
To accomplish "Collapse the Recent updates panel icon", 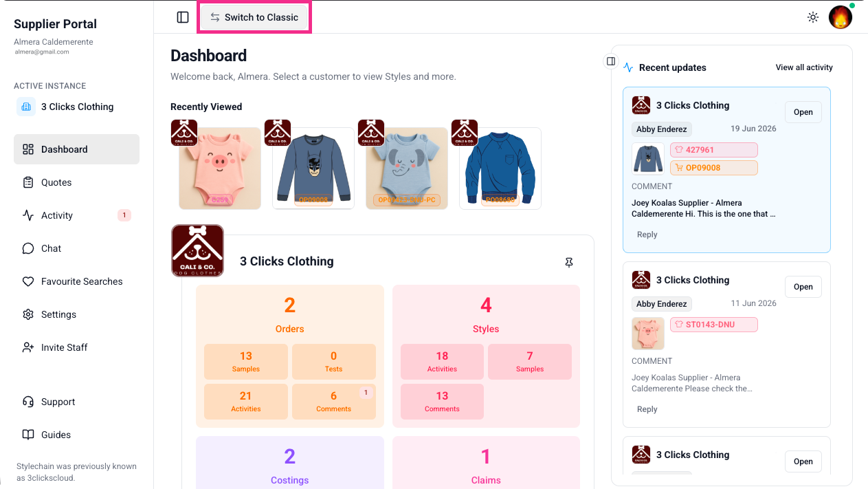I will (610, 61).
